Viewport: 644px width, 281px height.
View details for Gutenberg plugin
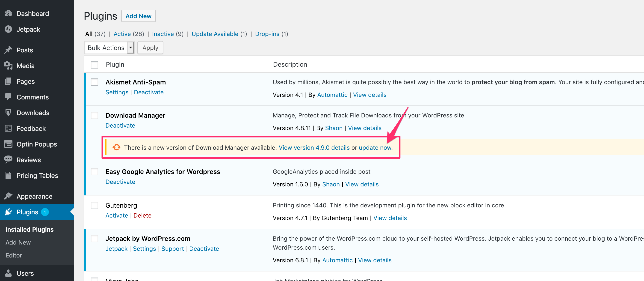pyautogui.click(x=390, y=218)
